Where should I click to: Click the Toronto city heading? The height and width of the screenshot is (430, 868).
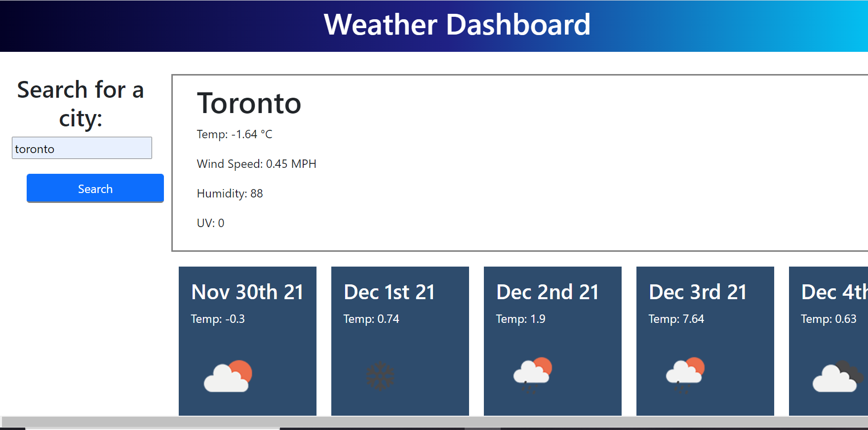[x=250, y=104]
